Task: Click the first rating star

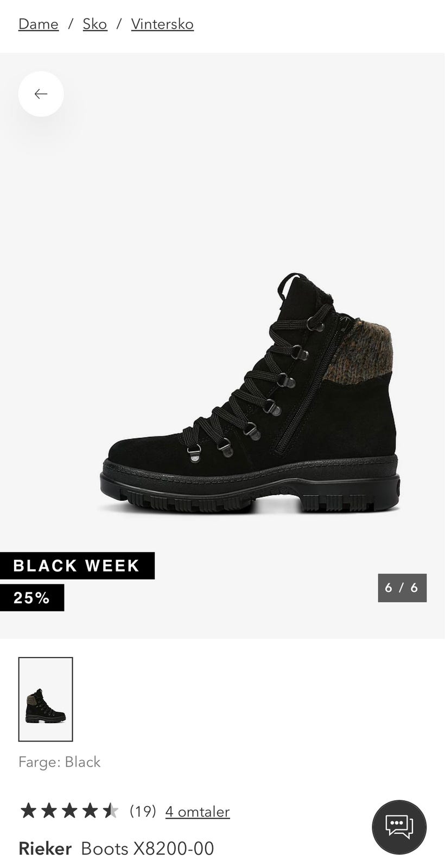Action: click(28, 811)
